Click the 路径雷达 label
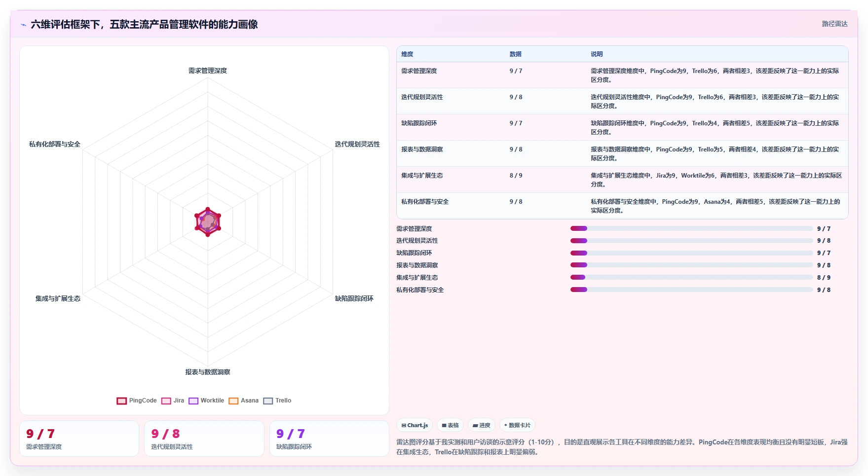This screenshot has width=868, height=476. point(834,24)
